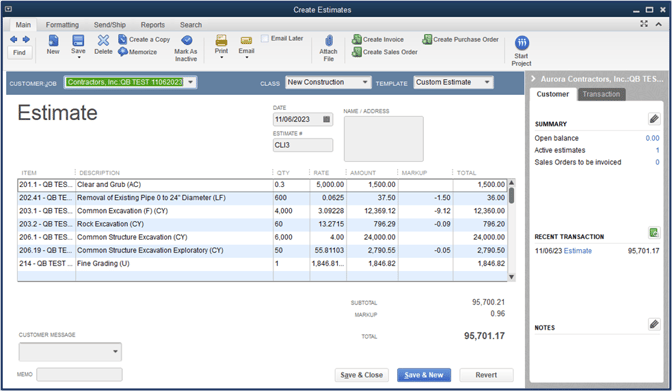Edit notes with pencil icon
Viewport: 672px width, 391px height.
[x=654, y=324]
